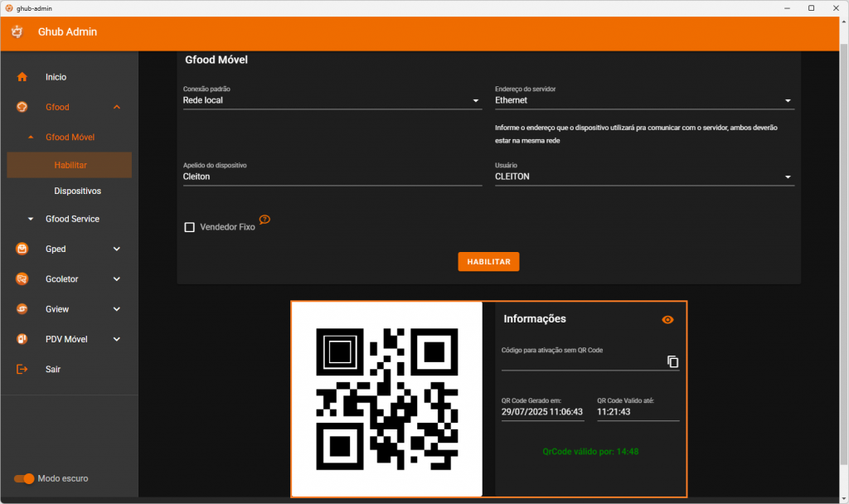Click the Inicio home icon

[x=22, y=77]
